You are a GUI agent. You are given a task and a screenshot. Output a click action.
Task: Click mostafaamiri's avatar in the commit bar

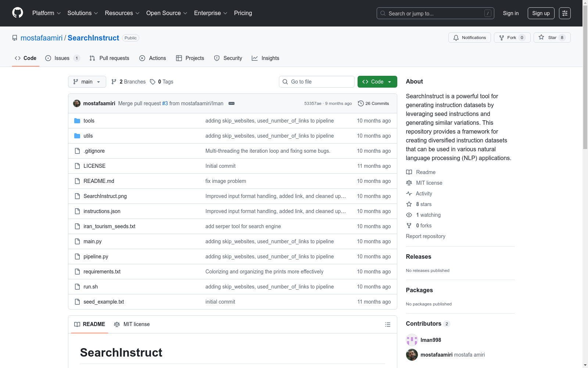tap(77, 103)
